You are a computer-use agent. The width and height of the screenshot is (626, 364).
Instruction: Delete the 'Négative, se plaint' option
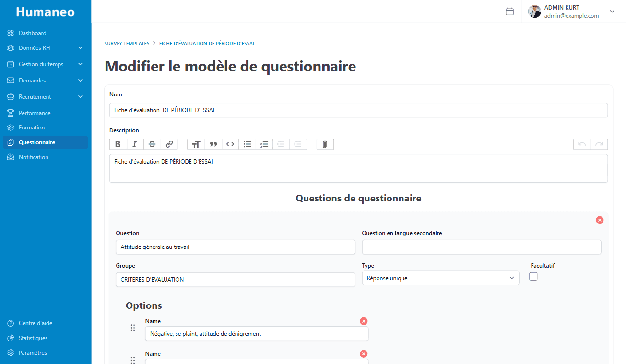[x=364, y=321]
